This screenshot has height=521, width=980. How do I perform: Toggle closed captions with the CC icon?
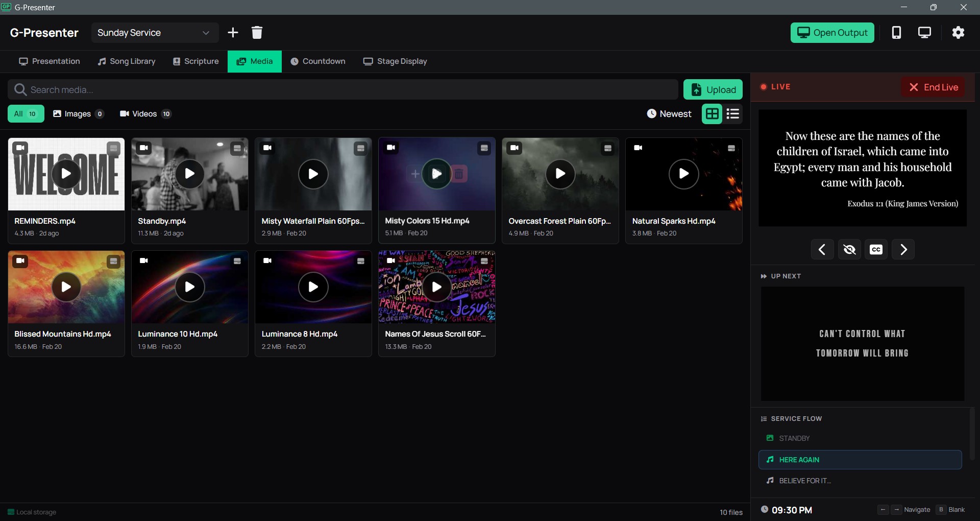point(876,249)
